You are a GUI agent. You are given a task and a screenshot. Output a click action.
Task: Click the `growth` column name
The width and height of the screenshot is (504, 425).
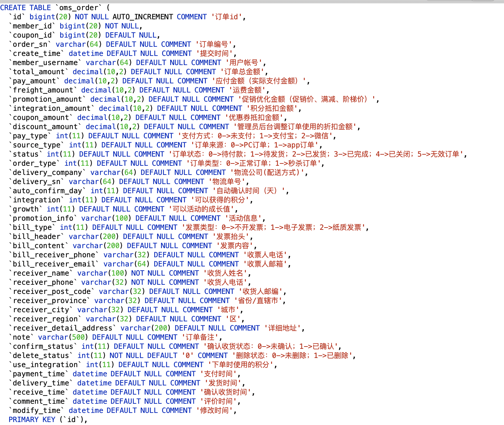coord(26,209)
